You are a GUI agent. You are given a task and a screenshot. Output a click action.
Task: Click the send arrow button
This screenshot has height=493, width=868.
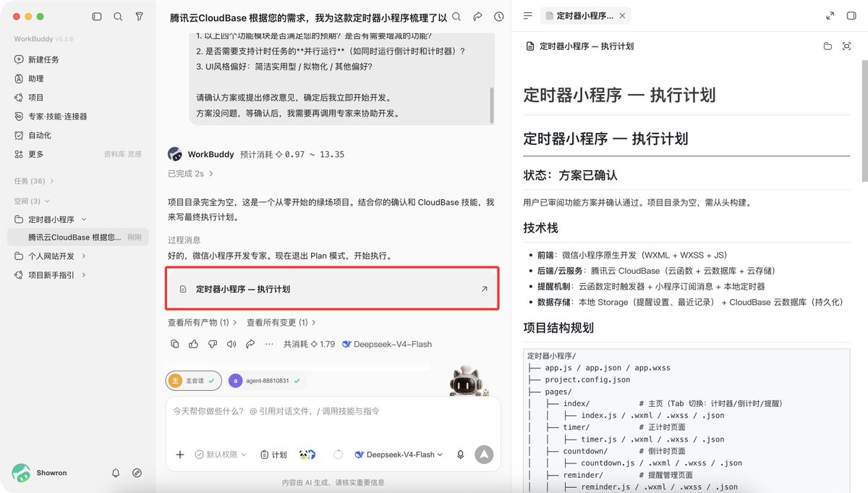click(x=484, y=454)
